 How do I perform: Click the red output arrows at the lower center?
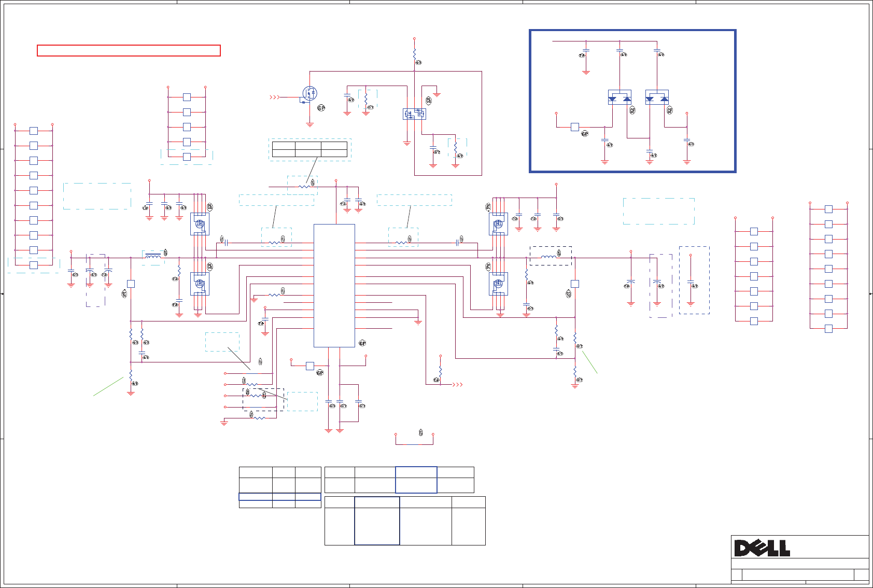(x=458, y=384)
